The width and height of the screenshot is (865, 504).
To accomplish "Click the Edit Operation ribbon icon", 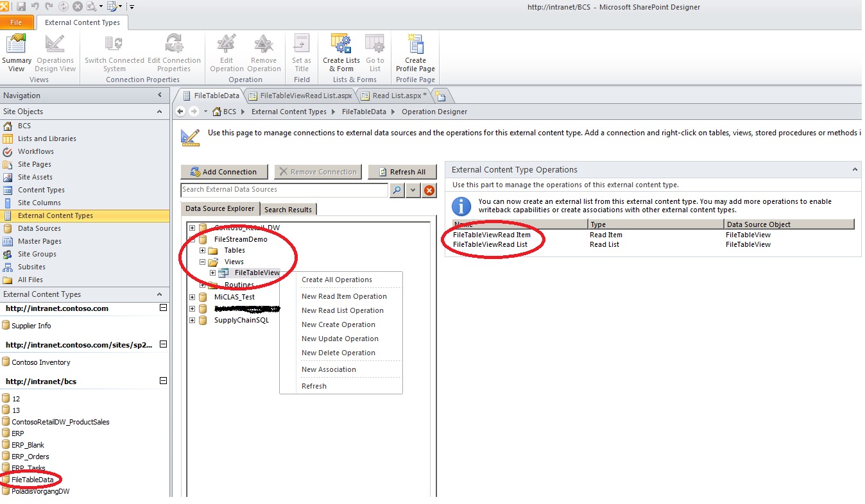I will 227,54.
